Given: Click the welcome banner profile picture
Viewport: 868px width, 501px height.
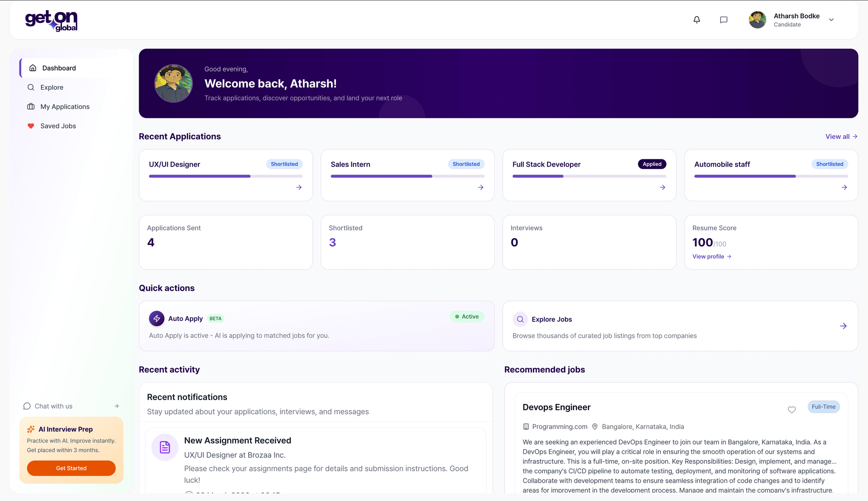Looking at the screenshot, I should click(x=173, y=83).
